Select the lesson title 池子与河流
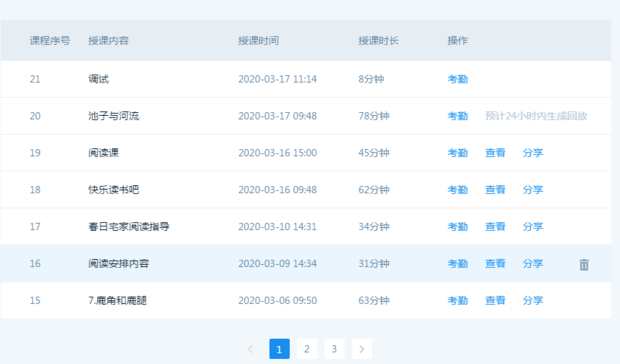Viewport: 620px width, 364px height. (113, 116)
